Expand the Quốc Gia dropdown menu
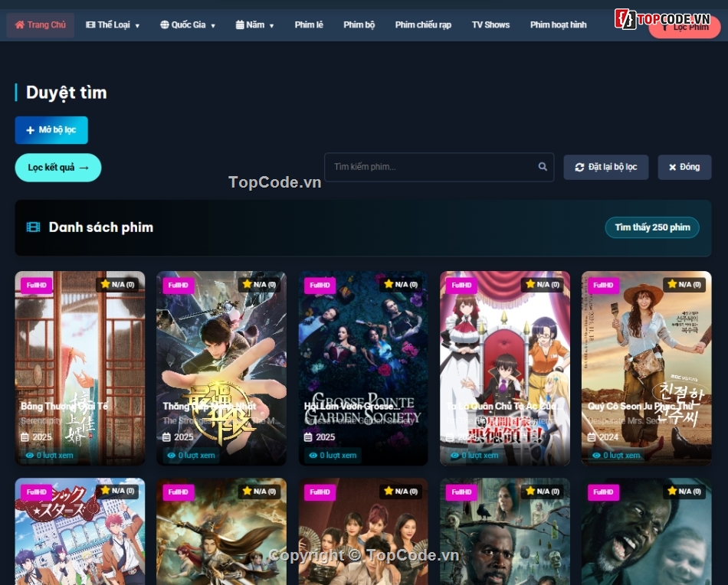 pyautogui.click(x=188, y=25)
